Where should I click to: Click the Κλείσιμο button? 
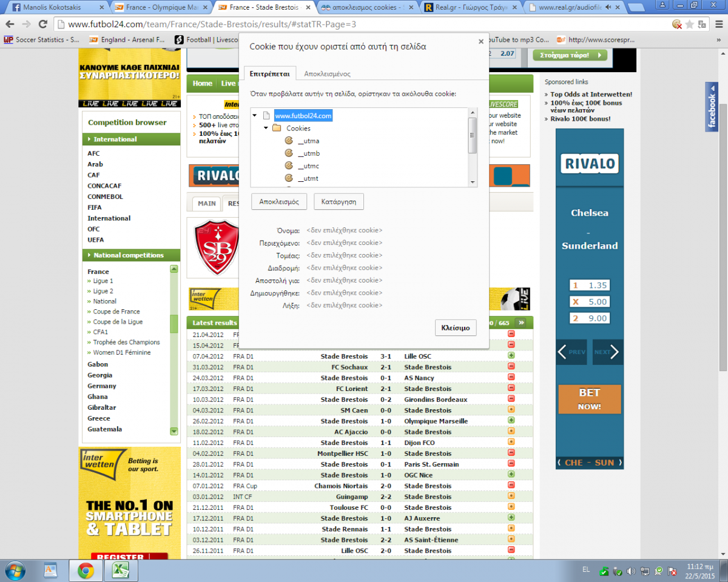click(456, 327)
